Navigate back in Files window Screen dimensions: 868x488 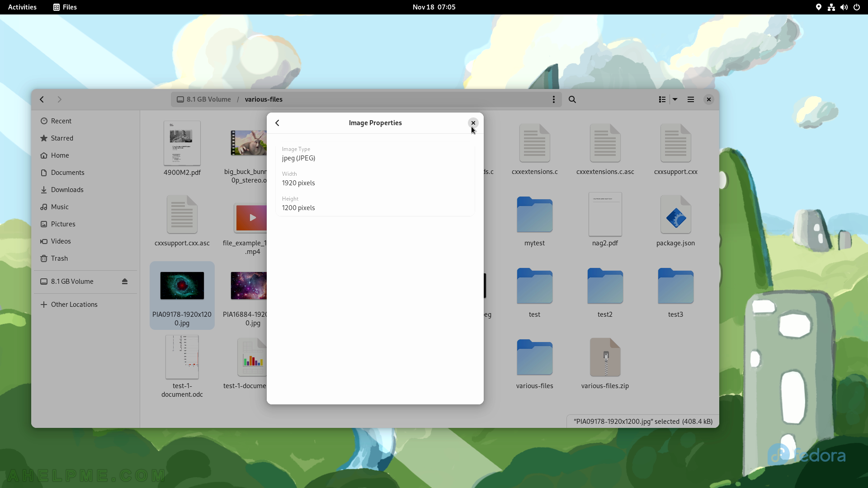42,99
